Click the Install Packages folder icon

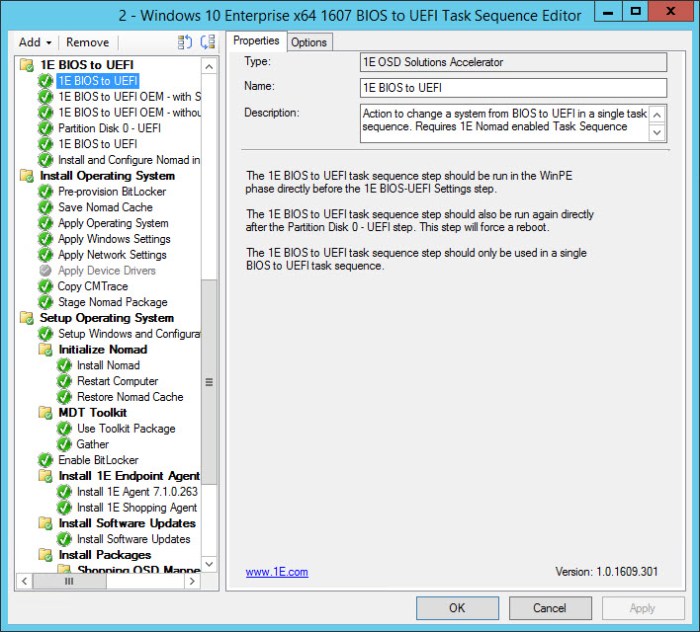[x=46, y=555]
